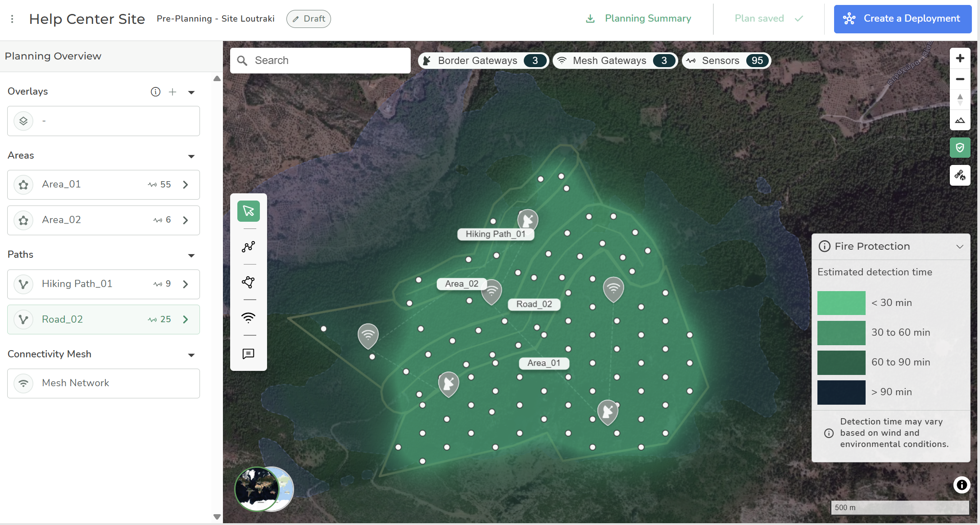The width and height of the screenshot is (980, 525).
Task: Expand Road_02 path details
Action: (186, 320)
